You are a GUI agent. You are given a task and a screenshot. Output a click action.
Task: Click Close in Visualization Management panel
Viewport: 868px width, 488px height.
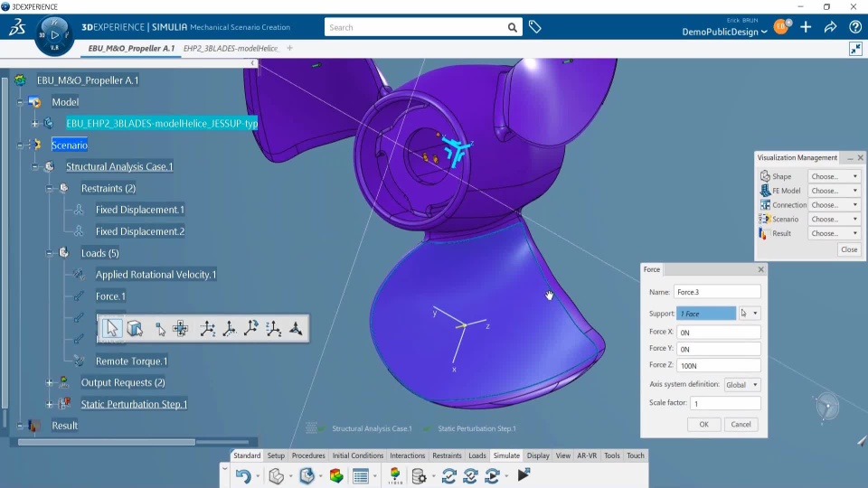tap(849, 249)
